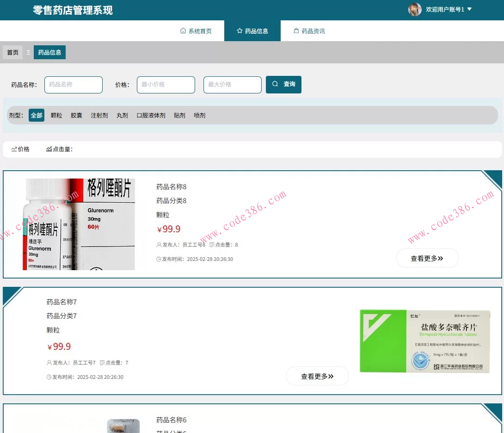Select the 颗粒 dosage form filter

pos(56,115)
